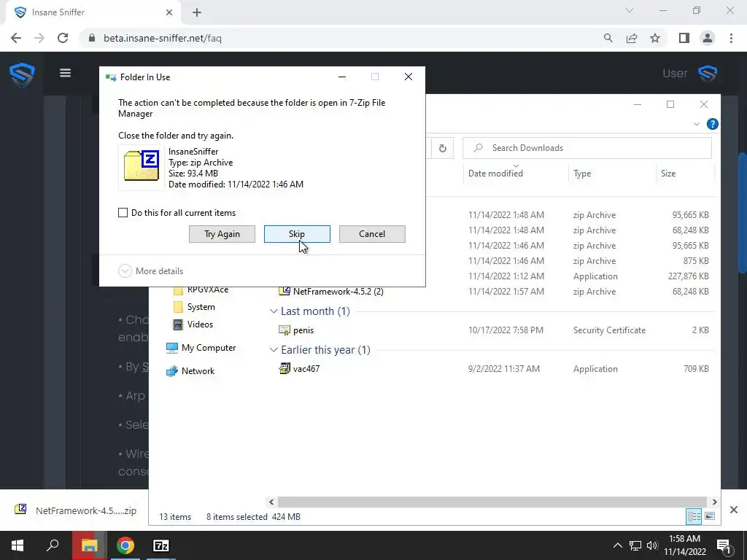747x560 pixels.
Task: Click the Explorer horizontal scrollbar
Action: 491,502
